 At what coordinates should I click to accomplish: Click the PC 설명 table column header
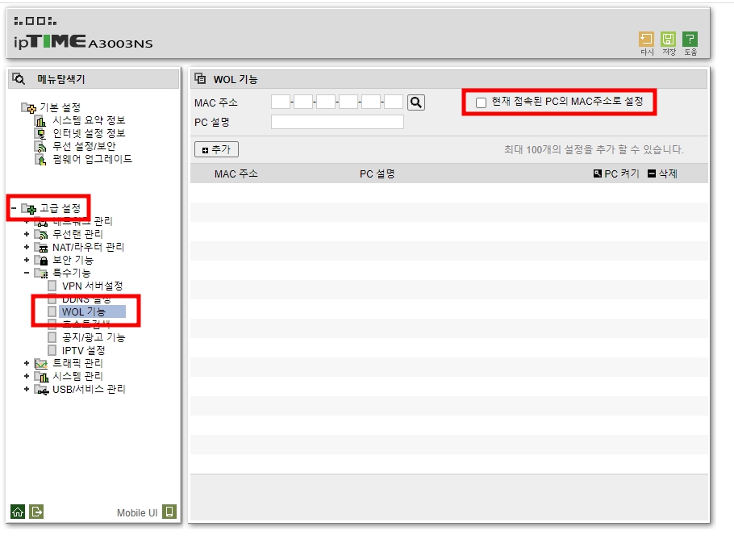377,173
